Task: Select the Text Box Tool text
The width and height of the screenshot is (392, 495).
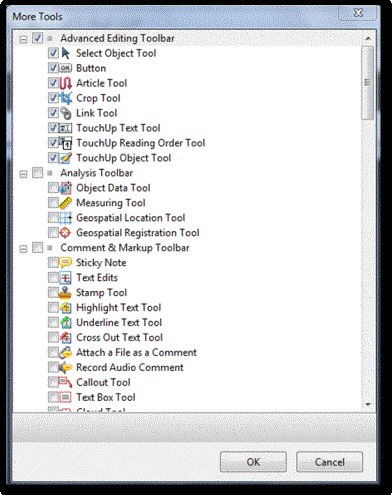Action: 106,397
